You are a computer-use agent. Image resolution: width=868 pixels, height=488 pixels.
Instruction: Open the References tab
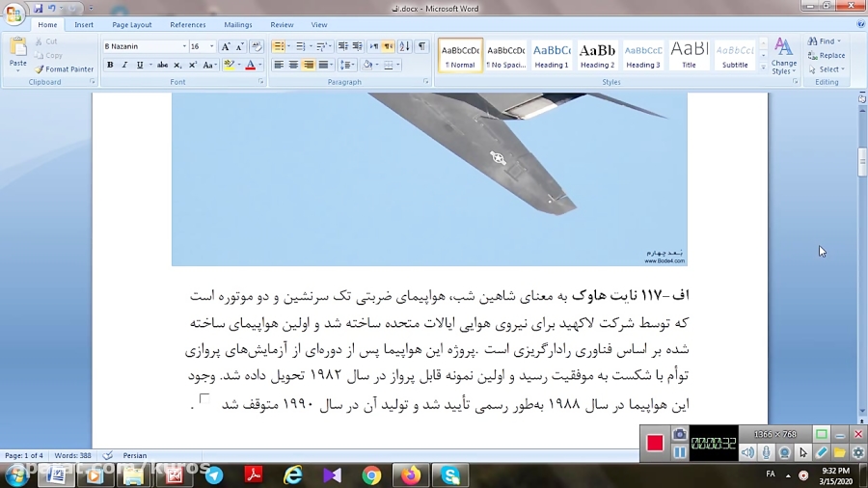click(187, 25)
